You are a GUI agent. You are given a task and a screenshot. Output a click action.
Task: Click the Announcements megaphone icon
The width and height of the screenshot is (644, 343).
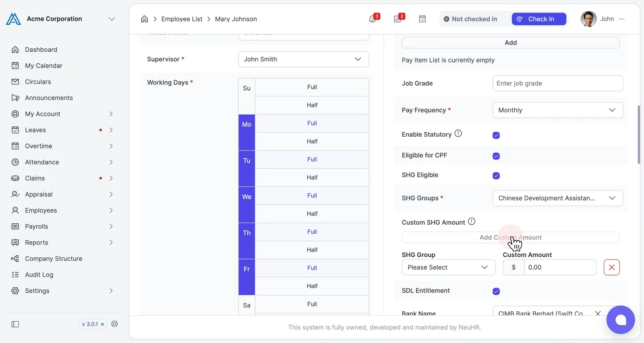pyautogui.click(x=15, y=98)
